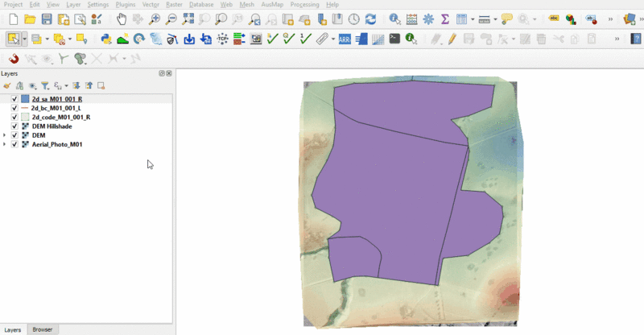This screenshot has height=335, width=644.
Task: Toggle visibility of DEM Hillshade layer
Action: point(14,126)
